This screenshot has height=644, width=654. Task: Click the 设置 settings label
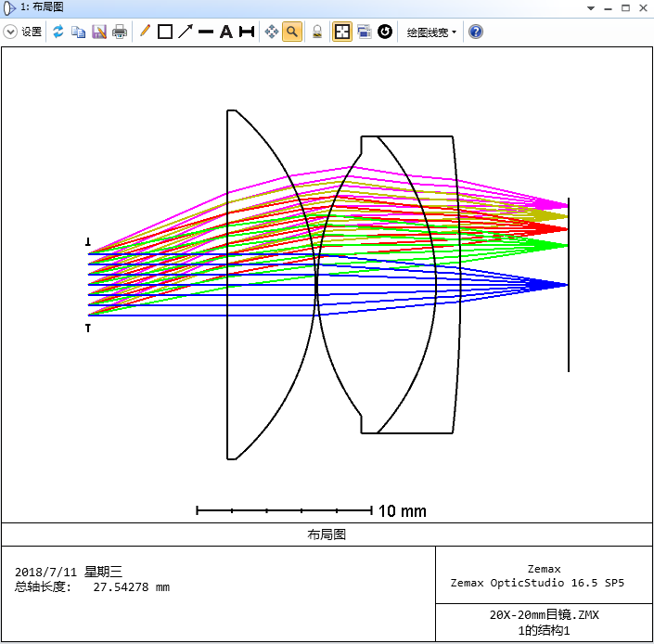tap(32, 32)
